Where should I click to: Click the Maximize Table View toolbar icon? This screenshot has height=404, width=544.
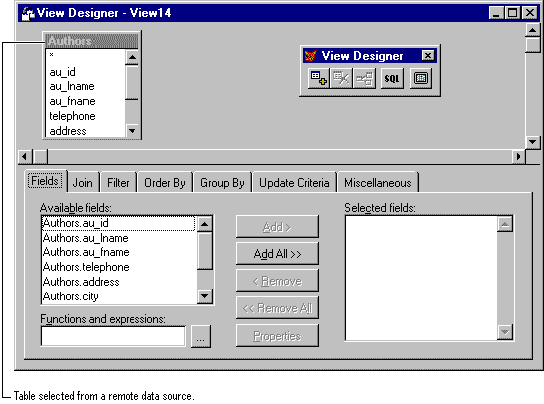coord(421,78)
